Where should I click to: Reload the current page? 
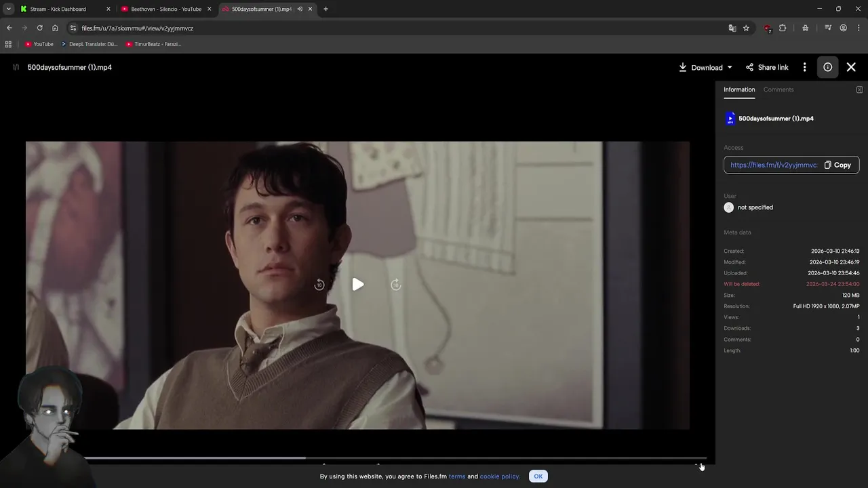tap(39, 28)
